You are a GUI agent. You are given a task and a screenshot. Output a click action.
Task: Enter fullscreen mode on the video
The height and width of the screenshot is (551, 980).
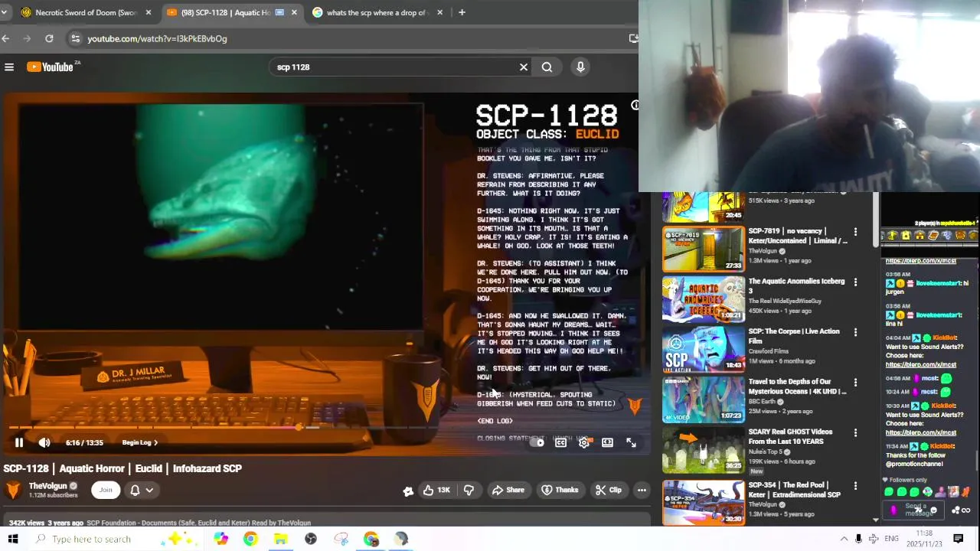coord(631,442)
